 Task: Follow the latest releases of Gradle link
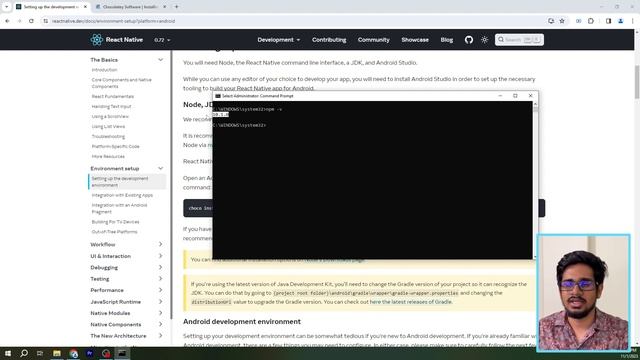(411, 302)
